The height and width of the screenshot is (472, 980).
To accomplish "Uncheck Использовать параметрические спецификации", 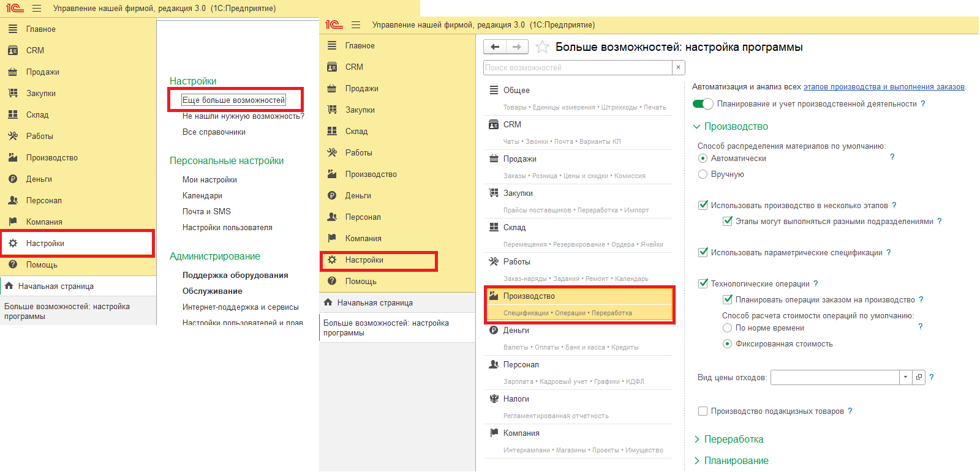I will [703, 252].
